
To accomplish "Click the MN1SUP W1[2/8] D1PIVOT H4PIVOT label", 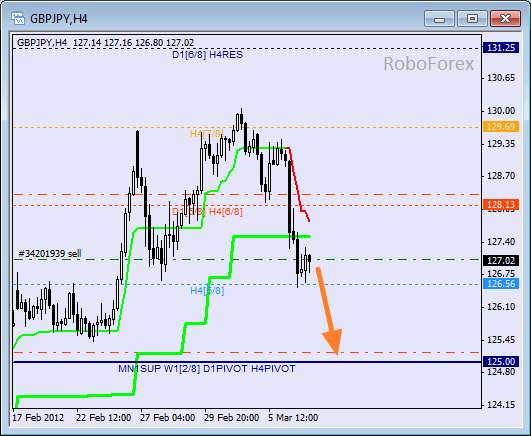I will (x=207, y=369).
